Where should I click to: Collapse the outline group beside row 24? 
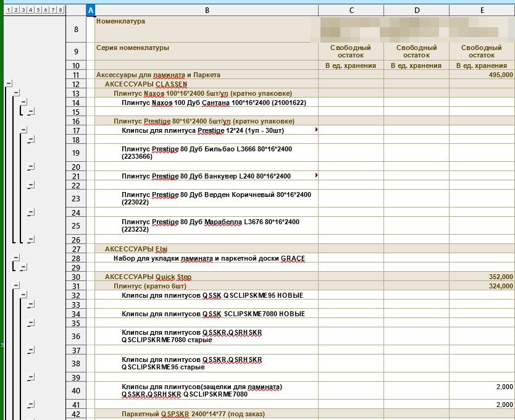pyautogui.click(x=31, y=212)
